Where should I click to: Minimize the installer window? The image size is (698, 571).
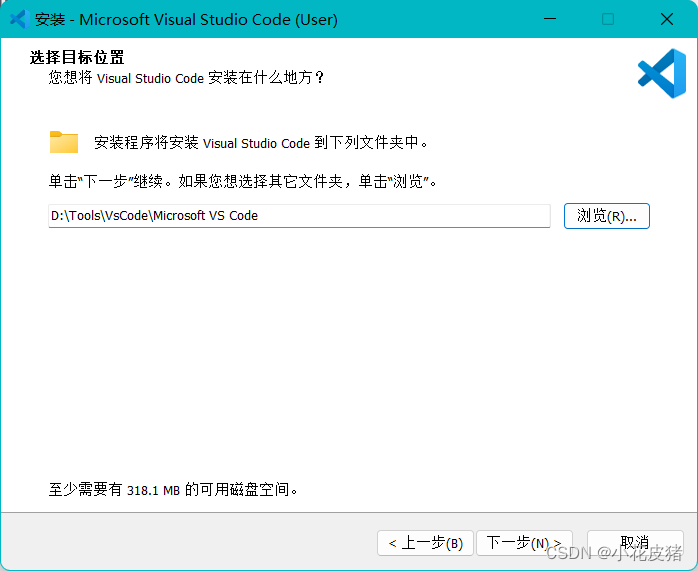pos(550,19)
